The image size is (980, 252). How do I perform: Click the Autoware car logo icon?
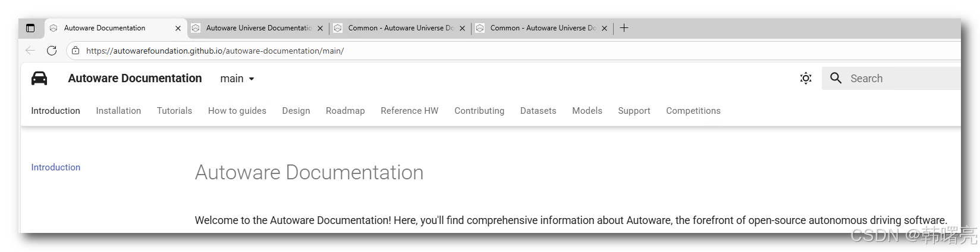tap(39, 79)
